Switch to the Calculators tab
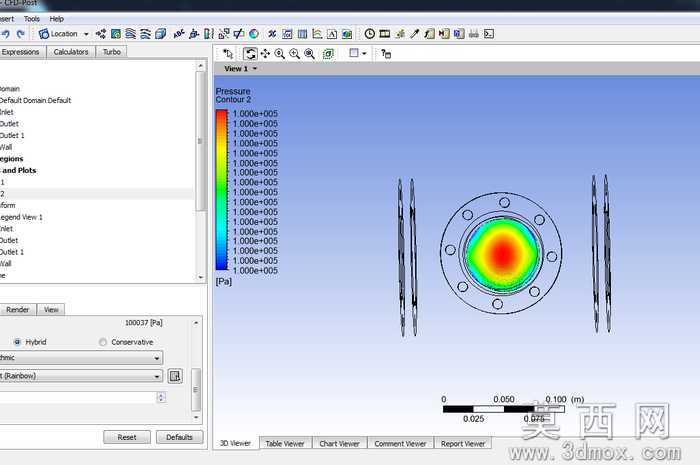Viewport: 700px width, 465px height. (x=71, y=52)
